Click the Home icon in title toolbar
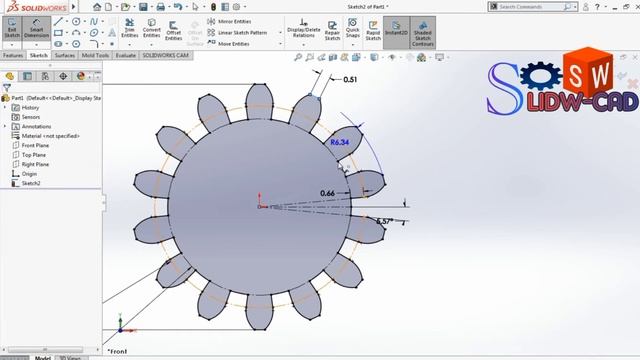The image size is (640, 360). [x=97, y=7]
